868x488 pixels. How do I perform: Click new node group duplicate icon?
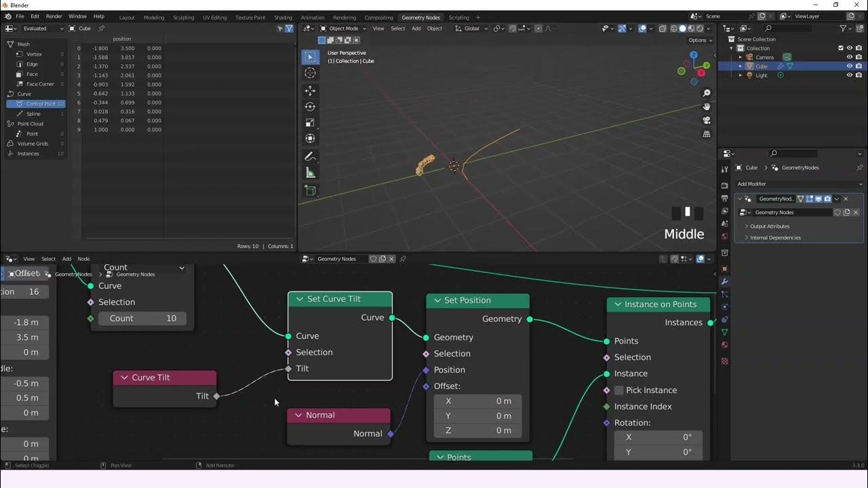846,212
